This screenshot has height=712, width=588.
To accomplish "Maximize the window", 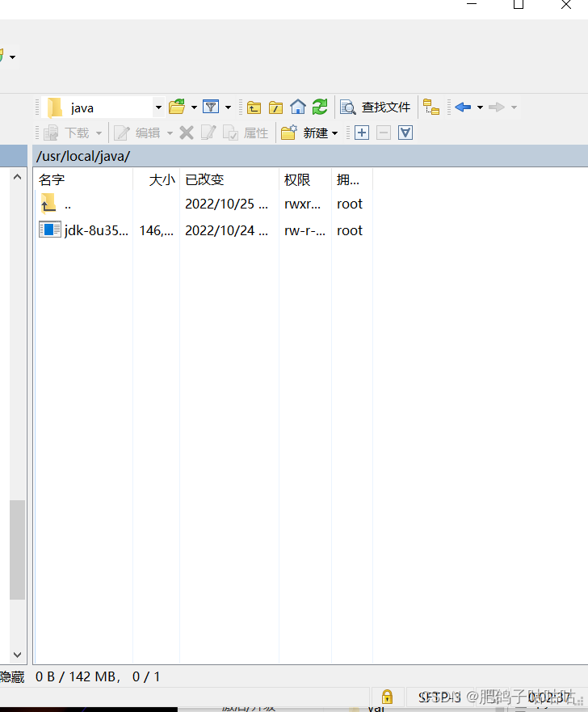I will click(519, 5).
